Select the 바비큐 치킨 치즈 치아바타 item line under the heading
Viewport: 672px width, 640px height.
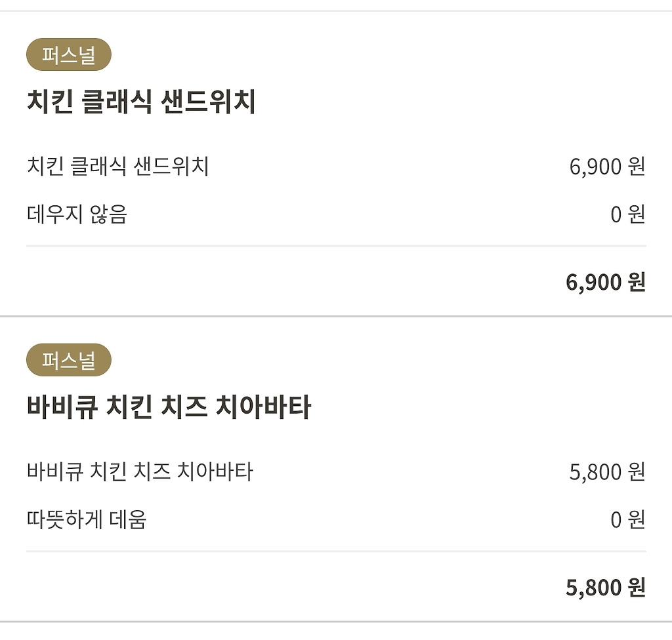click(140, 472)
